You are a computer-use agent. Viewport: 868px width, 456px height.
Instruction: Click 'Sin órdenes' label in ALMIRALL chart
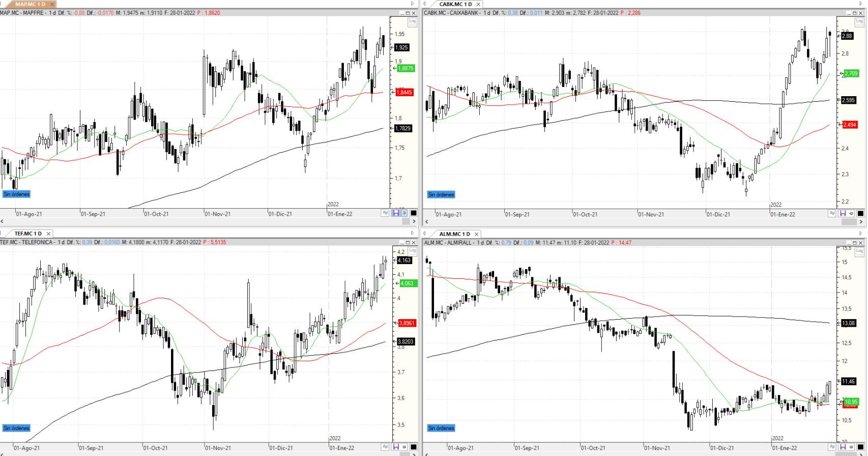pyautogui.click(x=441, y=428)
